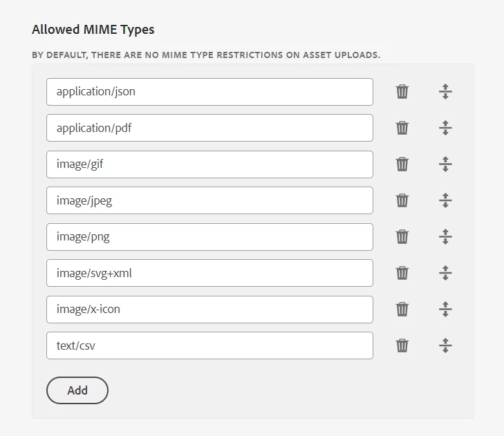
Task: Click the reorder icon for image/png
Action: 445,237
